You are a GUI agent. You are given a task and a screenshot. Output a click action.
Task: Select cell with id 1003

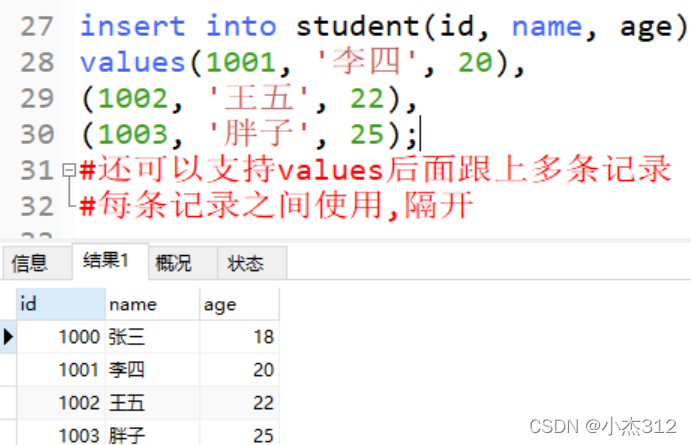pyautogui.click(x=61, y=434)
